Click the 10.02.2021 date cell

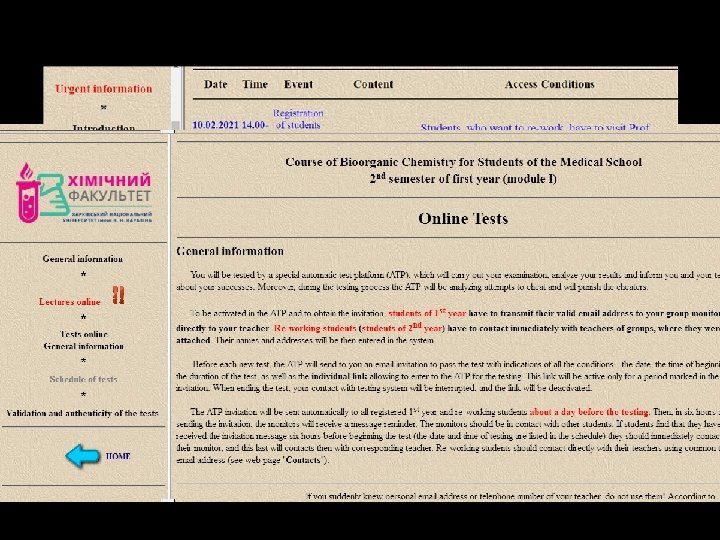coord(215,125)
